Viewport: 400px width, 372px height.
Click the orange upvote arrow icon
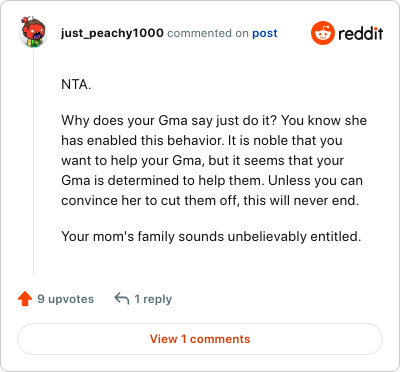25,299
